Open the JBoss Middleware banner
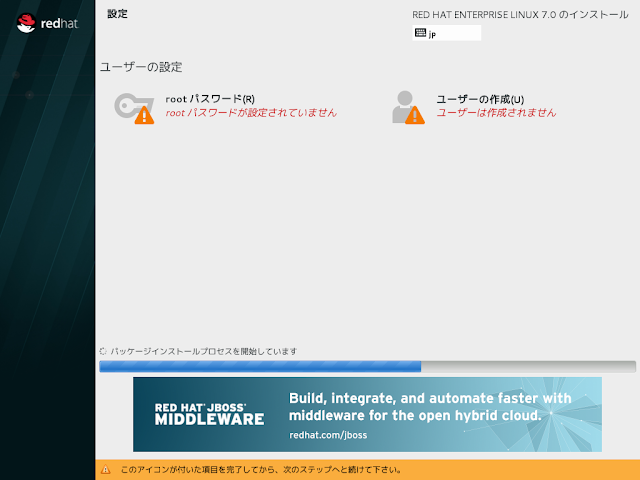 click(x=367, y=414)
